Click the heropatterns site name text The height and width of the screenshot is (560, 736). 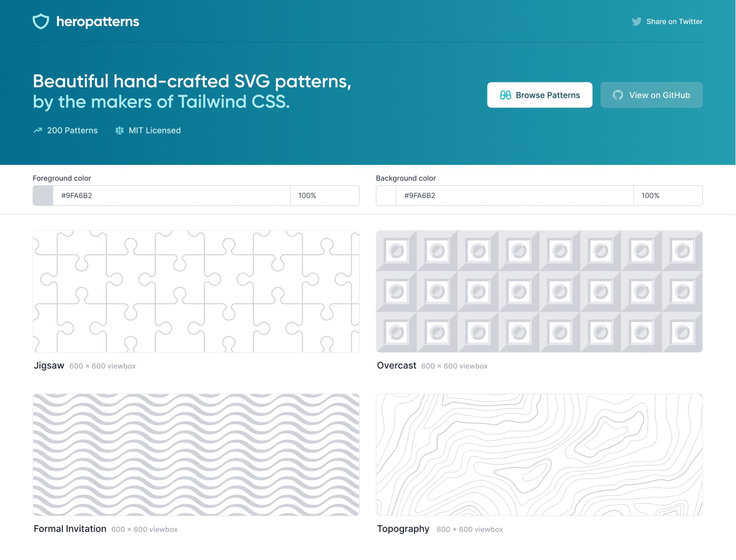97,22
